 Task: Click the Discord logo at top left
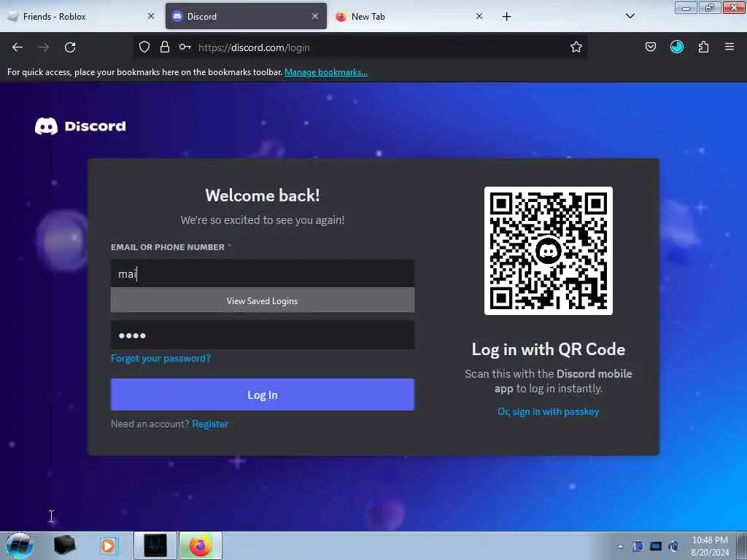click(80, 126)
